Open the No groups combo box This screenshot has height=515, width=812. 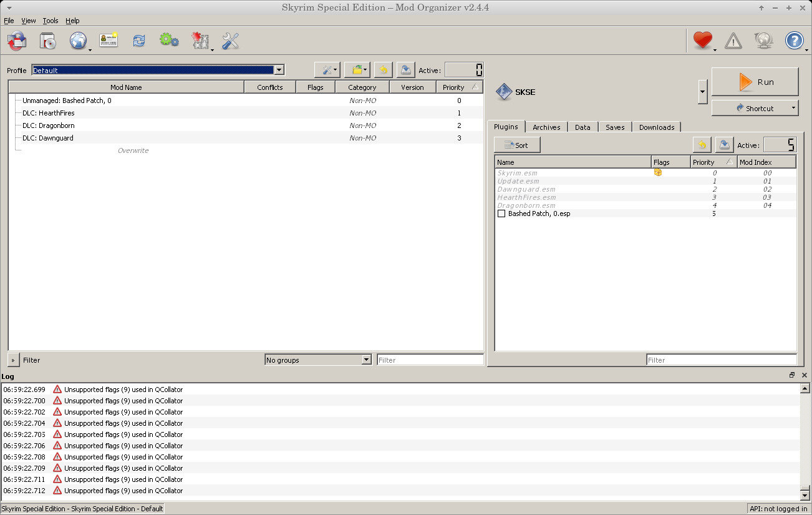click(x=318, y=360)
